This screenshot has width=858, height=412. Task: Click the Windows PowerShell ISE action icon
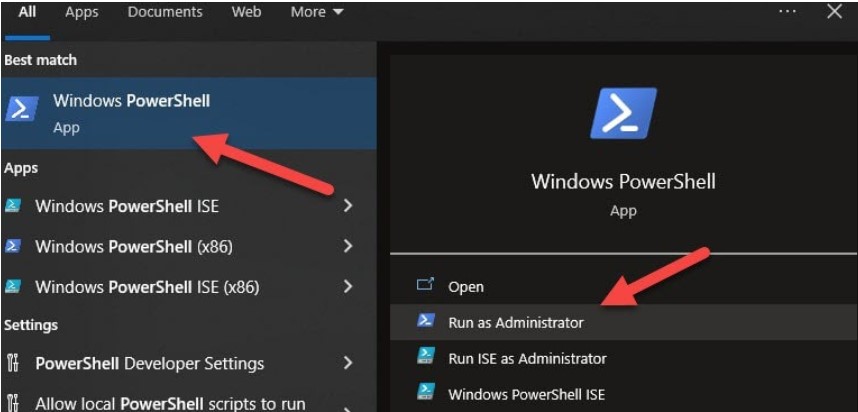pyautogui.click(x=426, y=392)
